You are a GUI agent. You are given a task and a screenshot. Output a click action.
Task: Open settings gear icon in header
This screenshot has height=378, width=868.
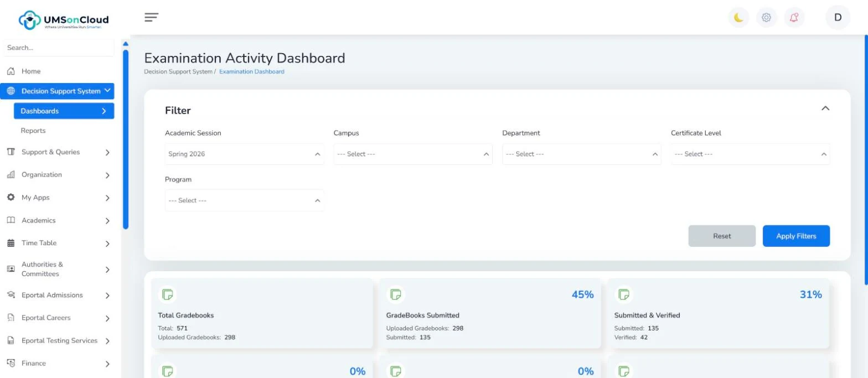click(x=766, y=18)
